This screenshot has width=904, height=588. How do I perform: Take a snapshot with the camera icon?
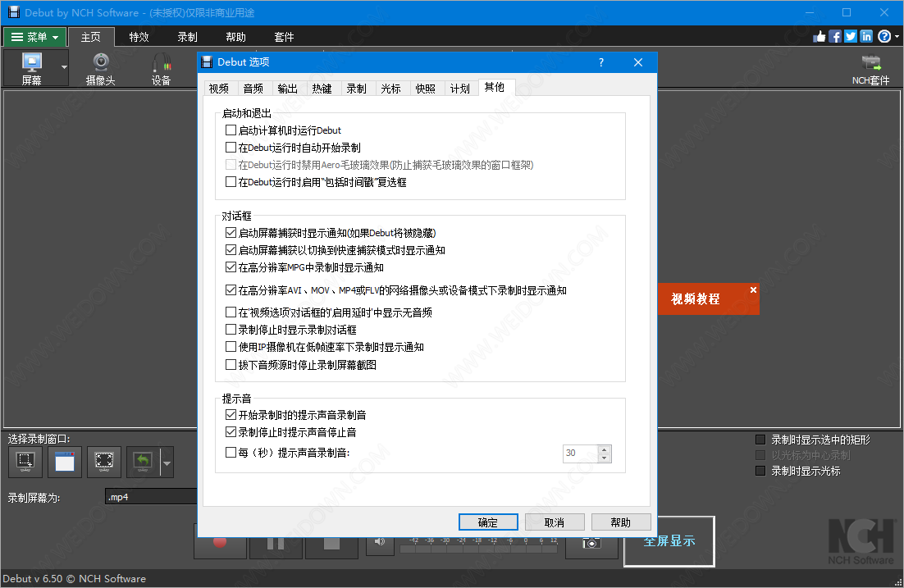tap(591, 542)
